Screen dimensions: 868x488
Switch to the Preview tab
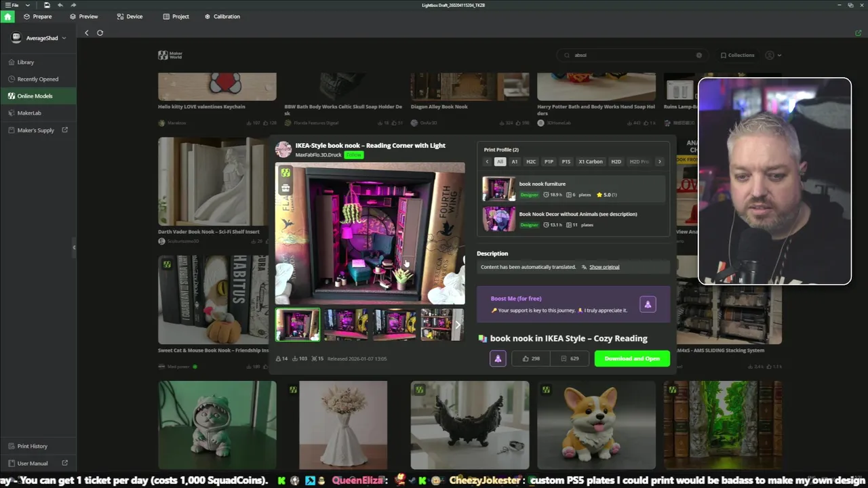pyautogui.click(x=83, y=16)
